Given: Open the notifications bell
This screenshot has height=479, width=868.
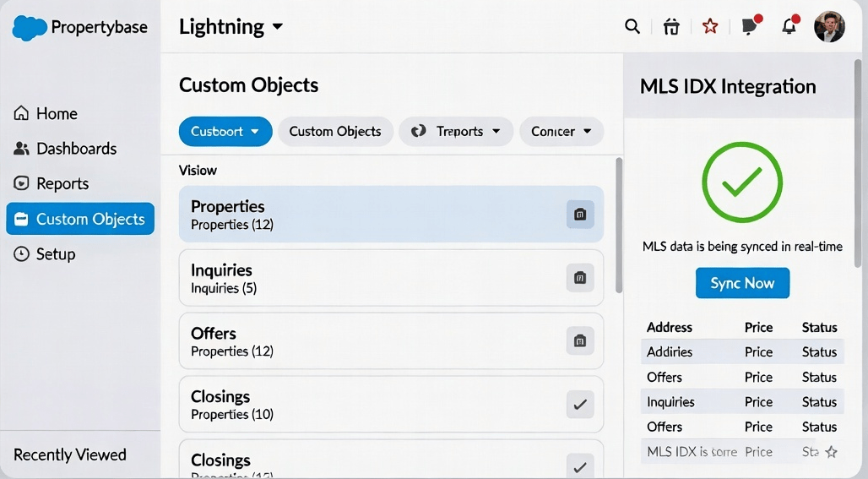Looking at the screenshot, I should tap(789, 26).
